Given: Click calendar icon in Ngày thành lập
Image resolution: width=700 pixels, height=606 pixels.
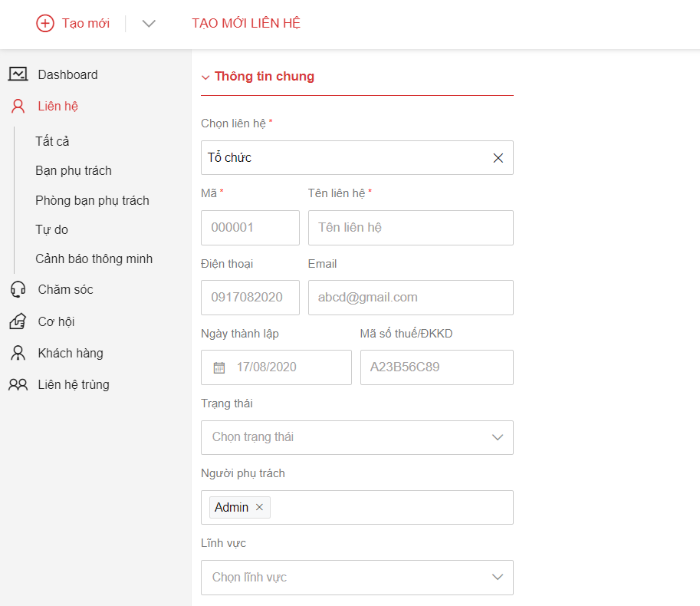Looking at the screenshot, I should (219, 367).
